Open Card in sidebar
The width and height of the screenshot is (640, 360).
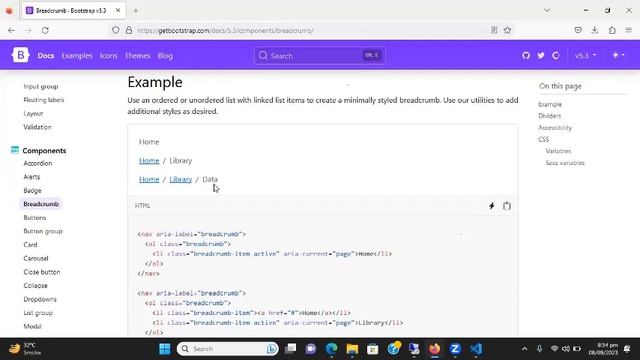pyautogui.click(x=30, y=245)
